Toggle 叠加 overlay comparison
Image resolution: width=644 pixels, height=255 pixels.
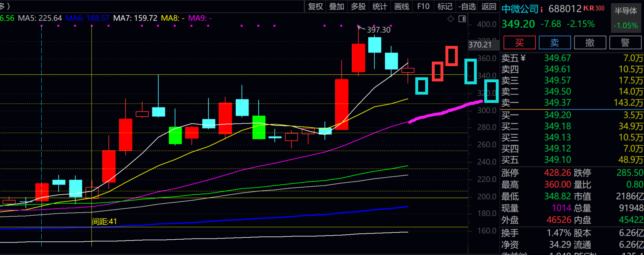click(337, 6)
